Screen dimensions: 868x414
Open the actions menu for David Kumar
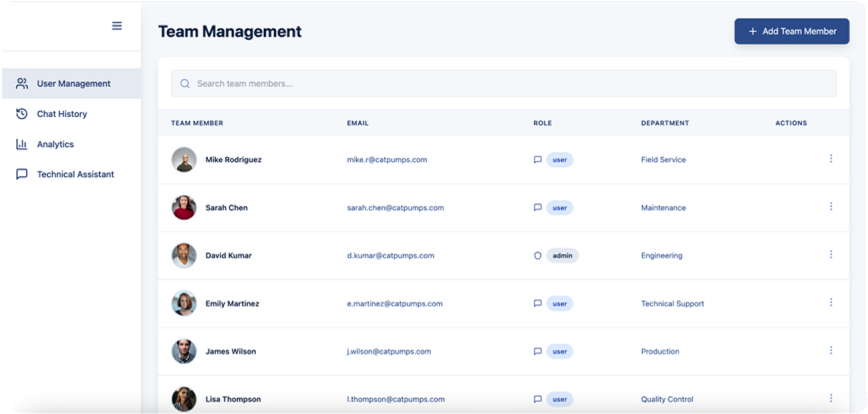pyautogui.click(x=831, y=254)
